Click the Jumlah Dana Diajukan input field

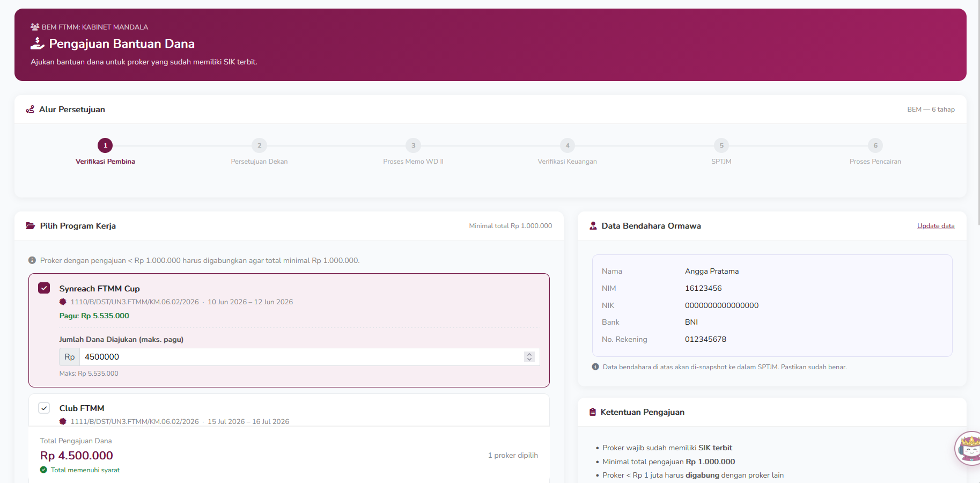(x=310, y=357)
